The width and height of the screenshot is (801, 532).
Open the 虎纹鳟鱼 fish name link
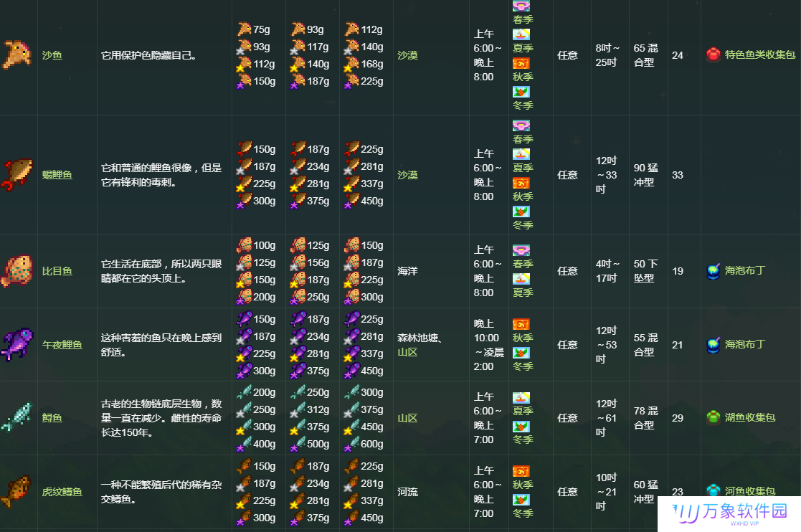pyautogui.click(x=62, y=492)
